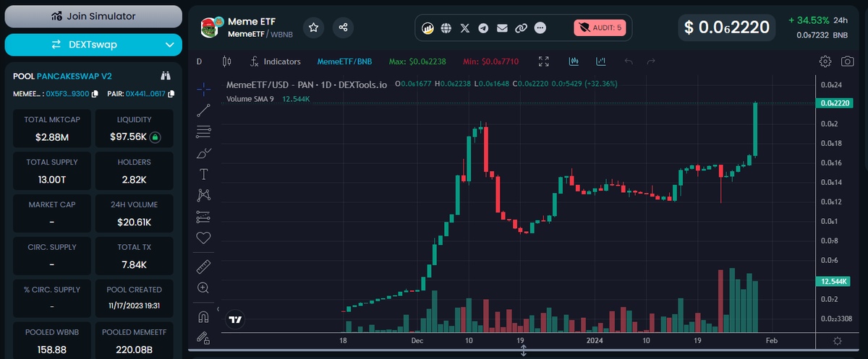Viewport: 868px width, 359px height.
Task: Select the crosshair cursor tool
Action: (x=204, y=89)
